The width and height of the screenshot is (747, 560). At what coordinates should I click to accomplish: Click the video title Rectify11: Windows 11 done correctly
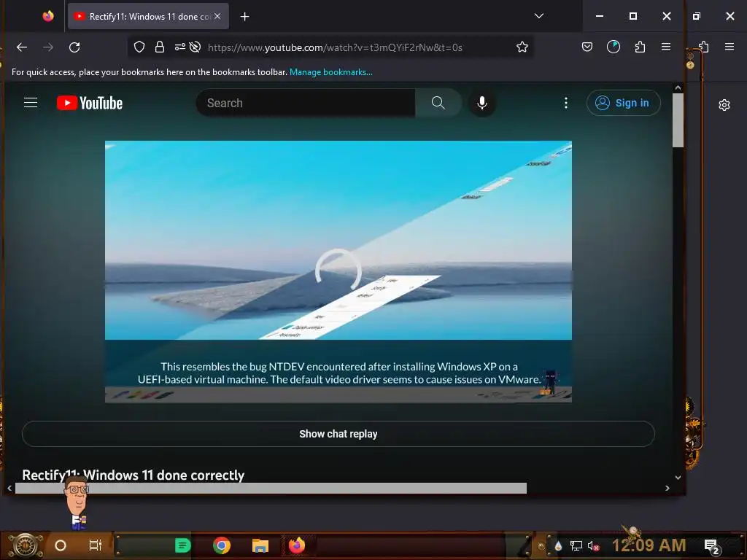[133, 475]
